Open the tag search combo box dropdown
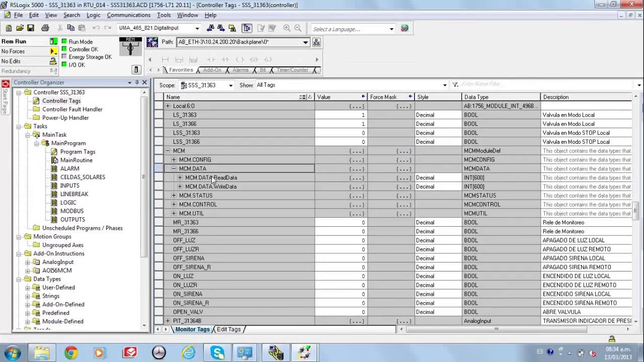Viewport: 644px width, 362px height. (197, 28)
